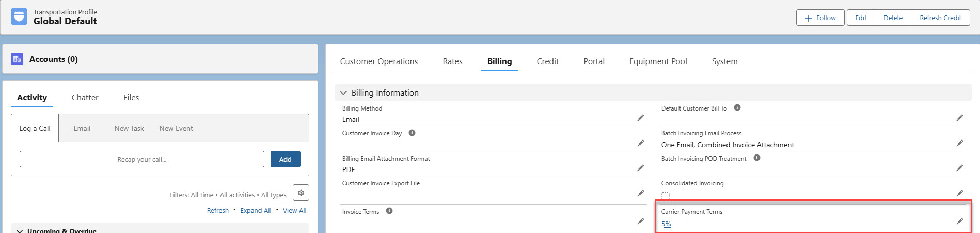Viewport: 980px width, 233px height.
Task: Open the New Task activity tab
Action: click(x=129, y=128)
